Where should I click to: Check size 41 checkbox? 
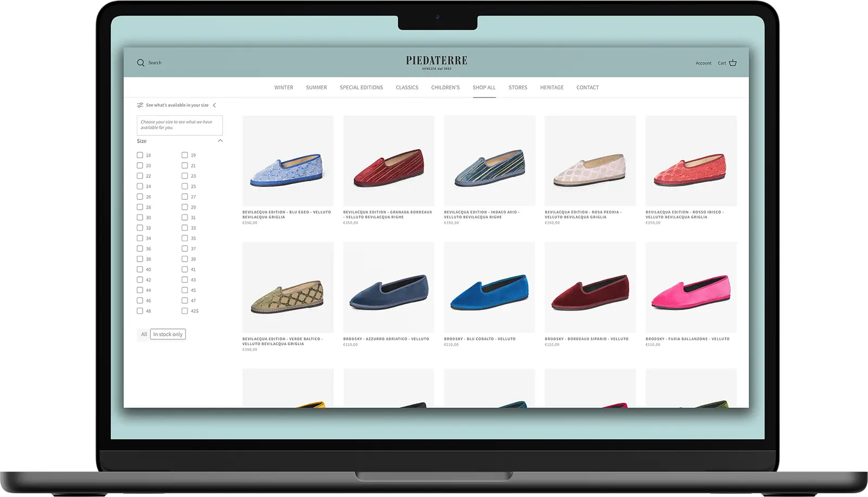click(184, 269)
